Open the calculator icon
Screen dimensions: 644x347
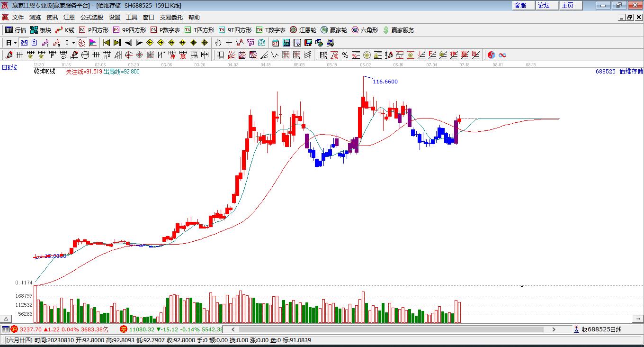click(x=286, y=43)
